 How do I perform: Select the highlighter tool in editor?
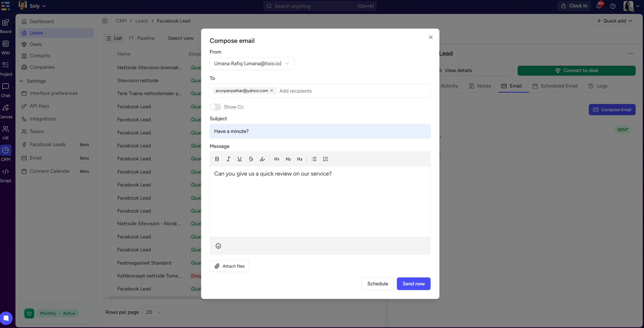tap(262, 159)
